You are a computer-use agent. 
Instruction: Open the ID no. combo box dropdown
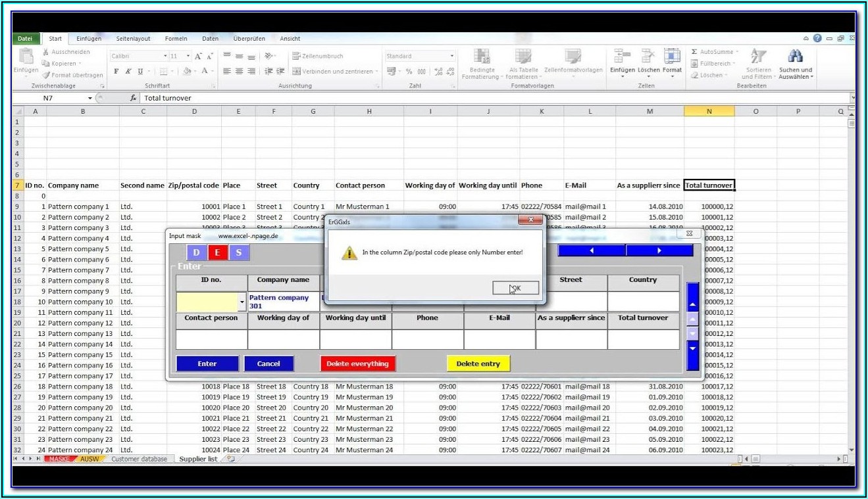[x=242, y=302]
